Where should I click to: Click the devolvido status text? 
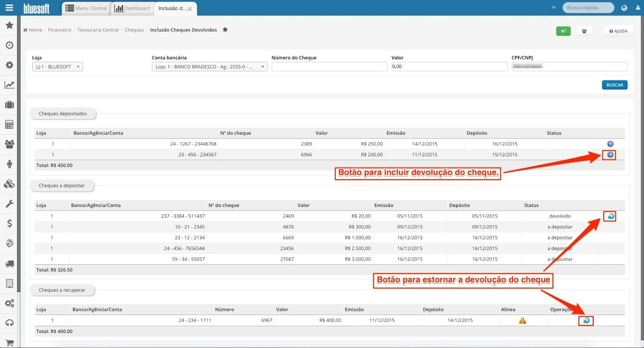[x=560, y=216]
